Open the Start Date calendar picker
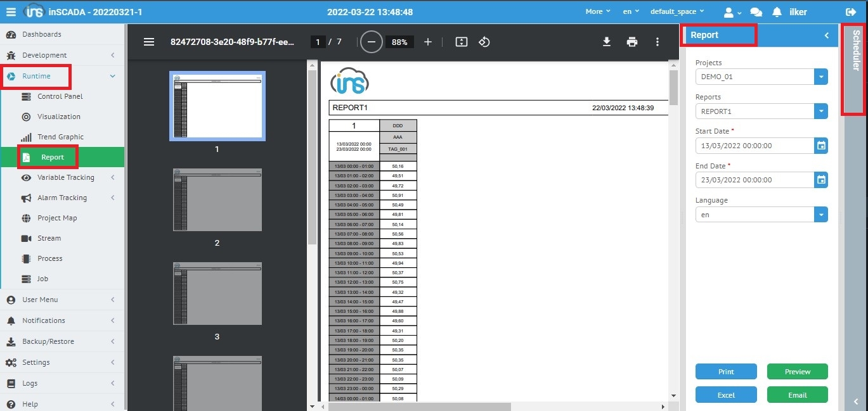Viewport: 868px width, 411px height. [821, 146]
